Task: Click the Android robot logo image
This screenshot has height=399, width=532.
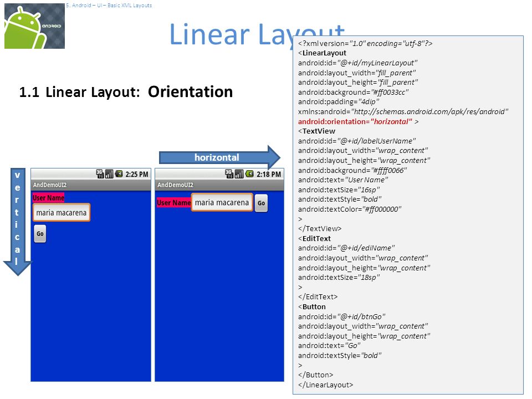Action: pyautogui.click(x=34, y=26)
